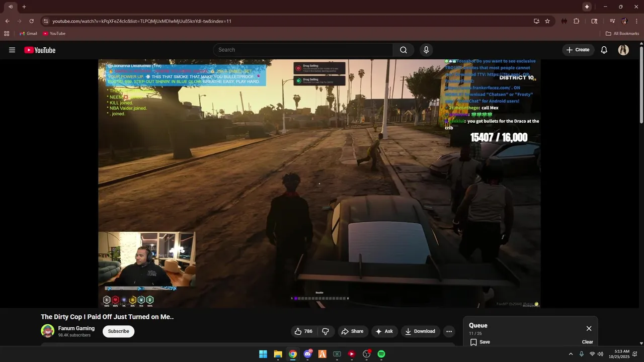
Task: Open Google Apps grid in bookmarks bar
Action: point(7,34)
